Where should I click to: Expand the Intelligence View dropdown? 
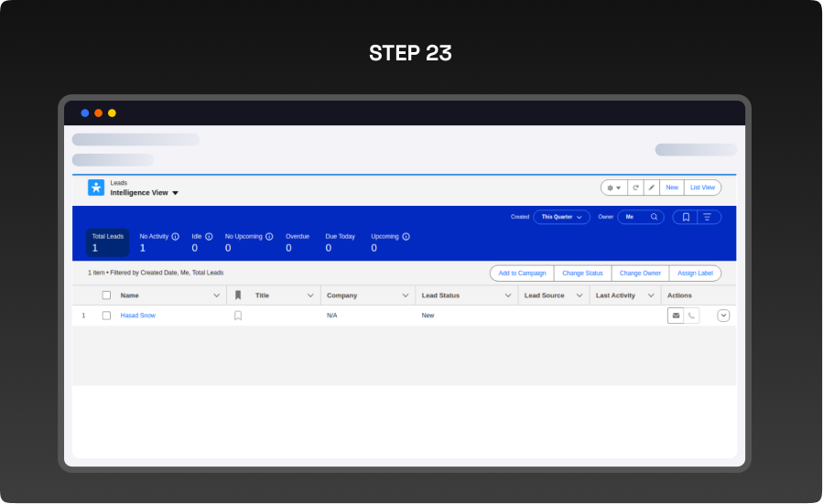pos(175,193)
